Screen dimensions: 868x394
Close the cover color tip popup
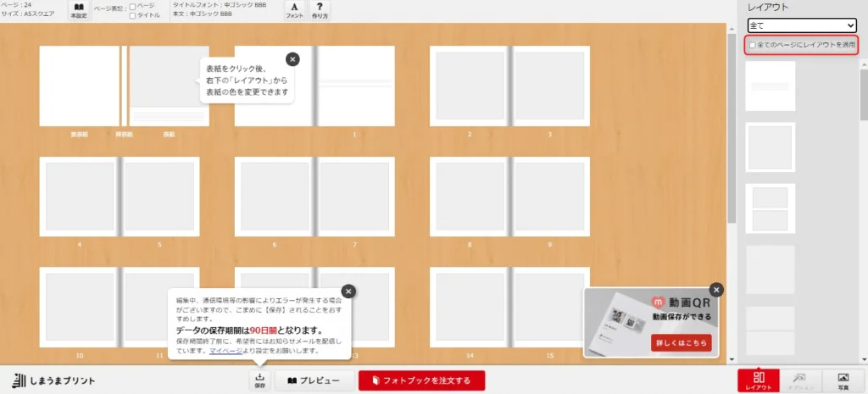click(x=292, y=59)
